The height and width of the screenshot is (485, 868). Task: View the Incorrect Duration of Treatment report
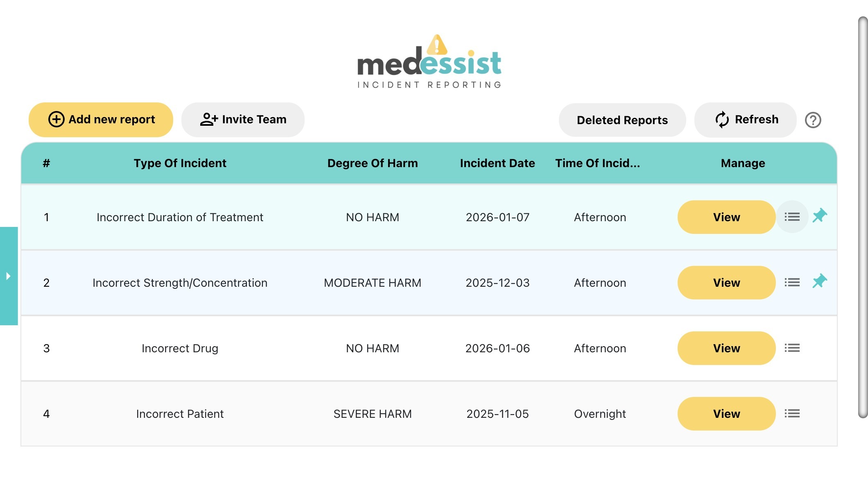tap(726, 217)
